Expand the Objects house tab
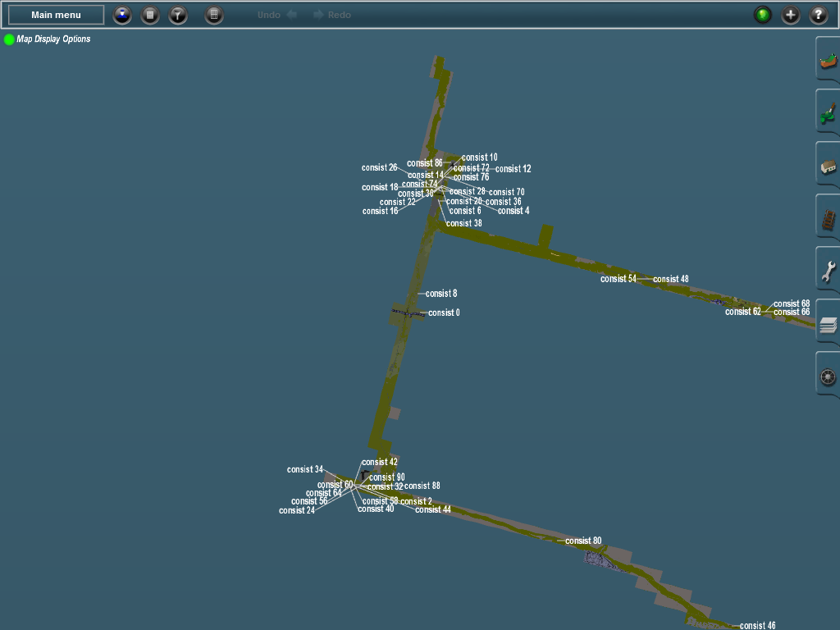This screenshot has height=630, width=840. click(x=828, y=167)
